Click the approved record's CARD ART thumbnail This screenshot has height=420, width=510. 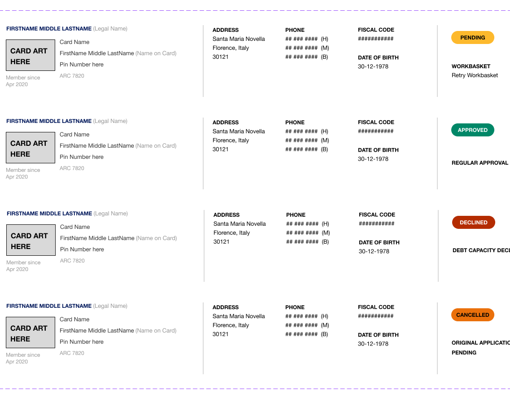(x=30, y=147)
